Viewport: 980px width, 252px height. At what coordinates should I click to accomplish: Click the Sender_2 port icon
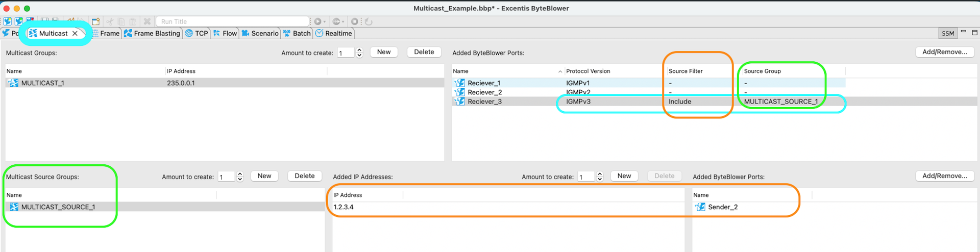[x=700, y=207]
